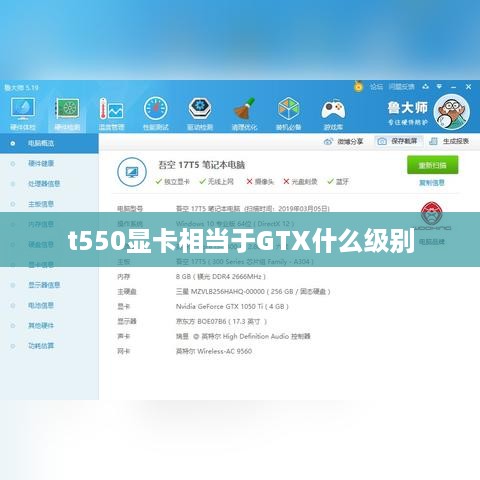Click the 三星 MZVLB256HAHQ disk value
Screen dimensions: 480x480
click(x=253, y=292)
